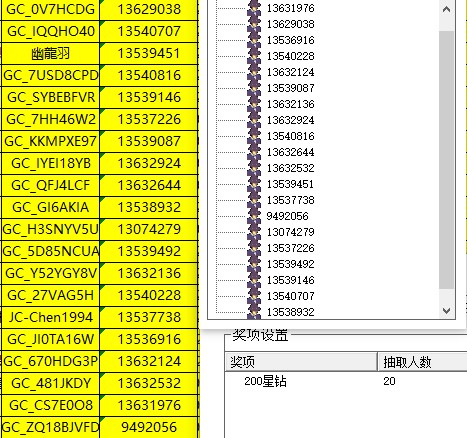Viewport: 467px width, 438px height.
Task: Click spreadsheet cell GC_7USD8CPD
Action: point(50,75)
